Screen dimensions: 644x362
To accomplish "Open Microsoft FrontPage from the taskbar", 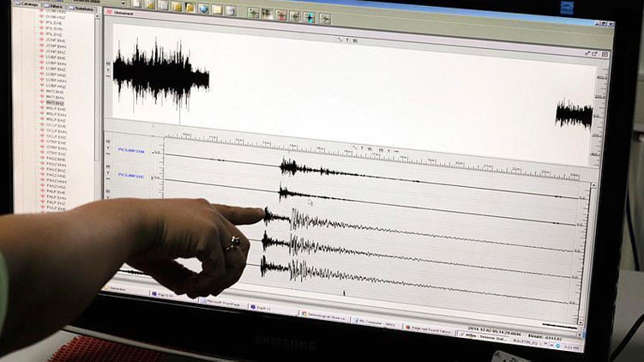I will click(x=220, y=302).
